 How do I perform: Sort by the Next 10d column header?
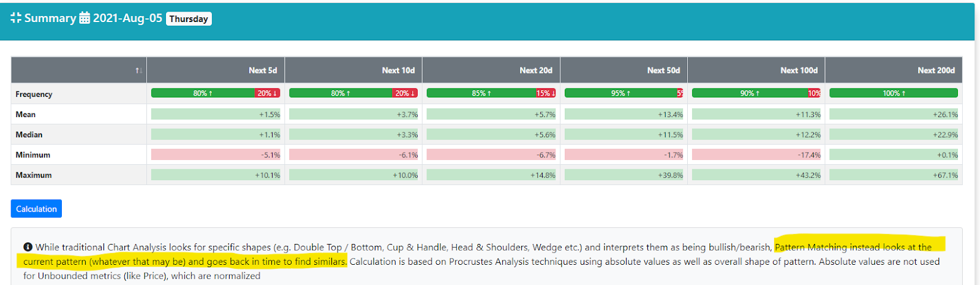pyautogui.click(x=398, y=70)
